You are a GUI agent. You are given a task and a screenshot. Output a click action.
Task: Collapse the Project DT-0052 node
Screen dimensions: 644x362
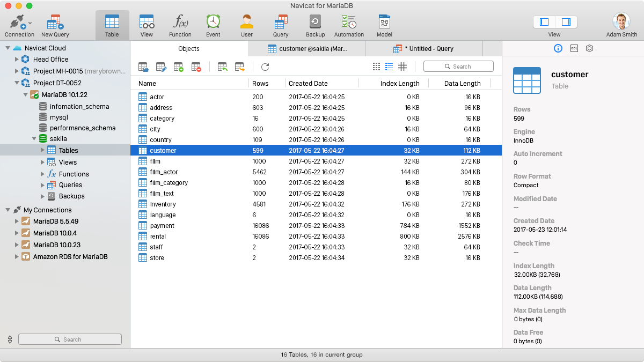pyautogui.click(x=16, y=83)
